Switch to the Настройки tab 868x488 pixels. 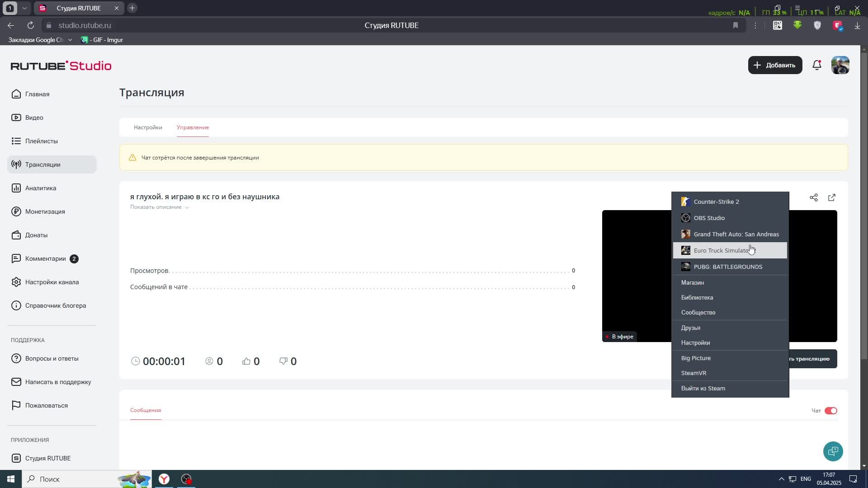148,127
